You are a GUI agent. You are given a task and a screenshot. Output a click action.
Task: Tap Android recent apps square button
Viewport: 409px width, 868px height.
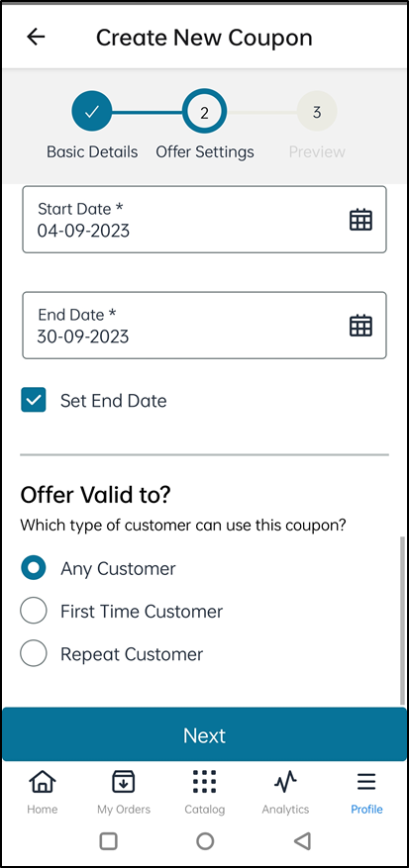(x=108, y=841)
